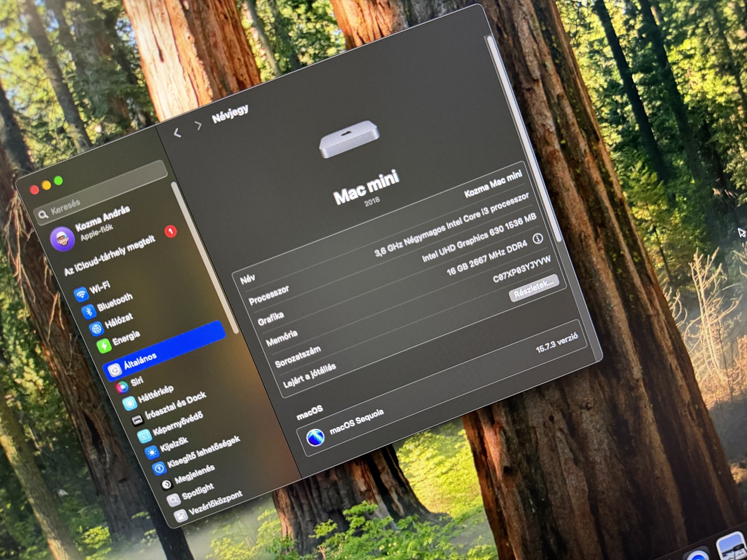Image resolution: width=747 pixels, height=560 pixels.
Task: Open the Részletek… details button
Action: [x=534, y=288]
